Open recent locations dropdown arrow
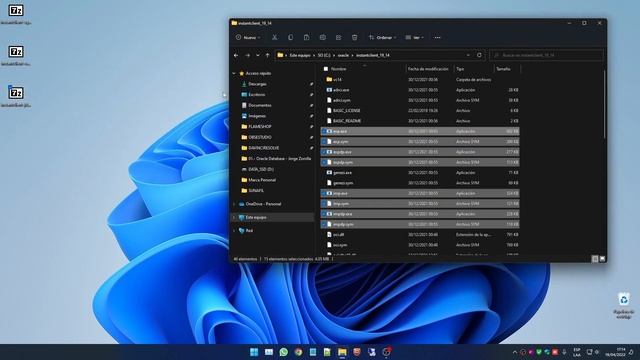 258,55
